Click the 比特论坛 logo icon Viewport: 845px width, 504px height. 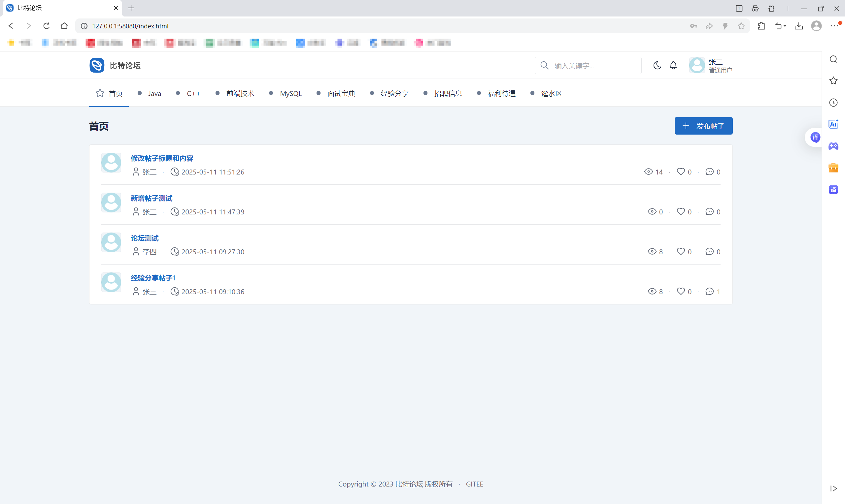point(97,65)
